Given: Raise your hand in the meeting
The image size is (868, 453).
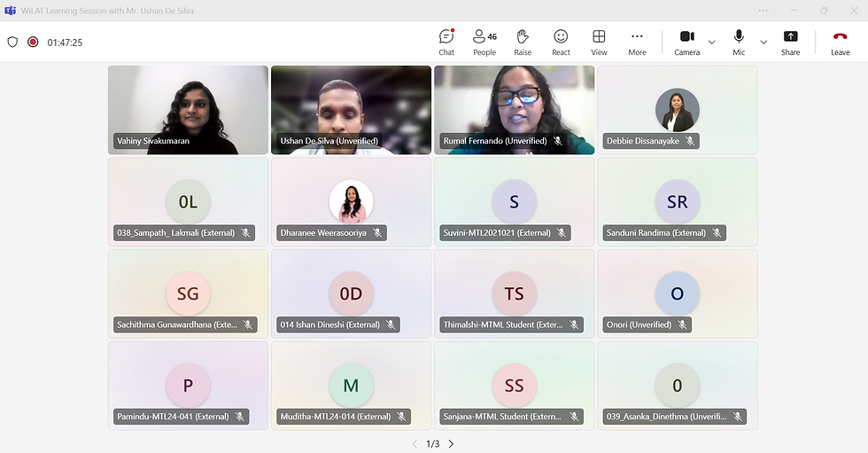Looking at the screenshot, I should 523,43.
